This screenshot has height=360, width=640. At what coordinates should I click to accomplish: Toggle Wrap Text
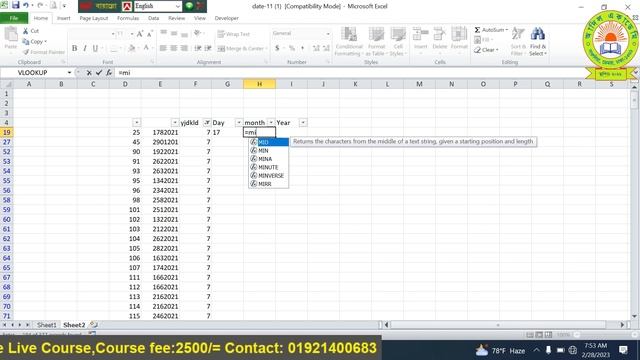click(x=233, y=34)
